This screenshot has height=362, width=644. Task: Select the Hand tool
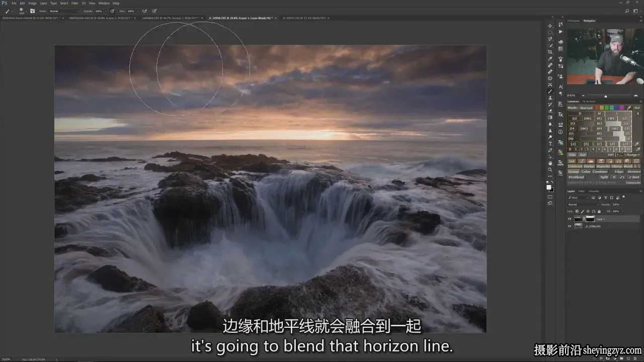[x=550, y=163]
